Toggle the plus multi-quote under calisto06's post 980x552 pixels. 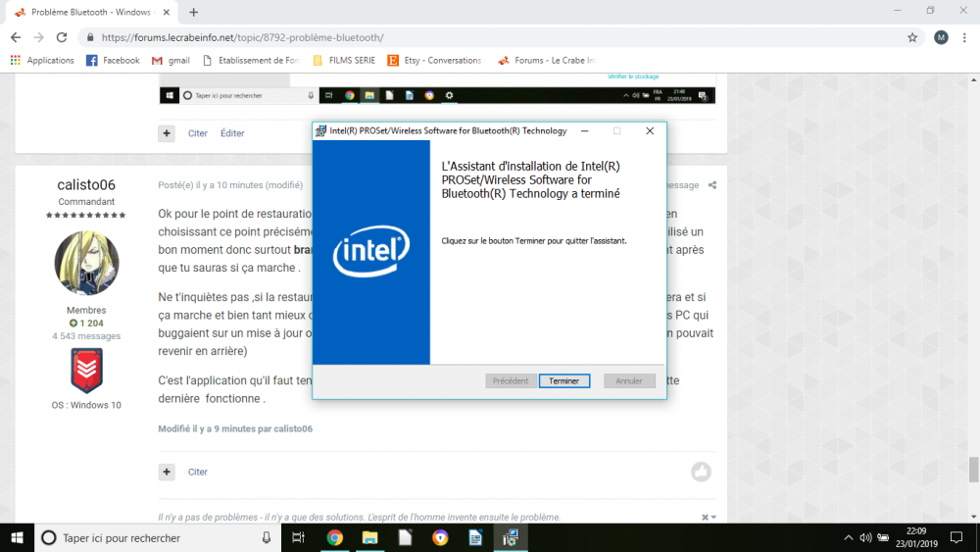(167, 472)
